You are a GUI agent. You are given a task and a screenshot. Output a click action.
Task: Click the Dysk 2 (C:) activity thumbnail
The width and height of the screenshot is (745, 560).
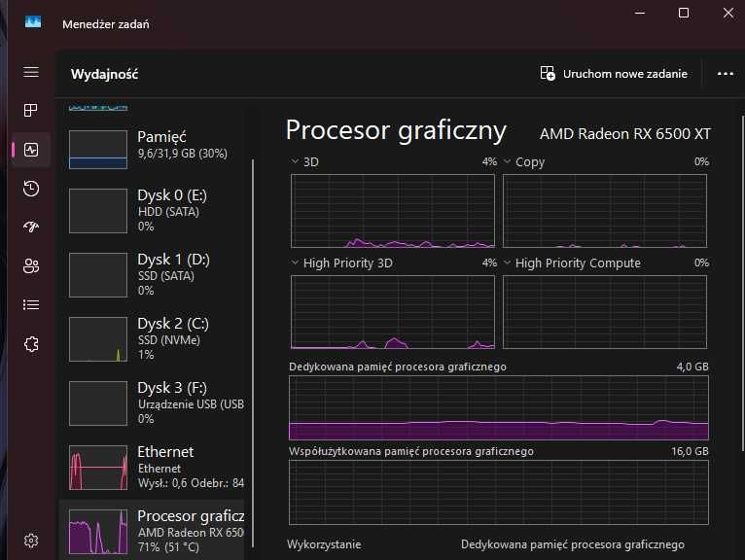98,339
